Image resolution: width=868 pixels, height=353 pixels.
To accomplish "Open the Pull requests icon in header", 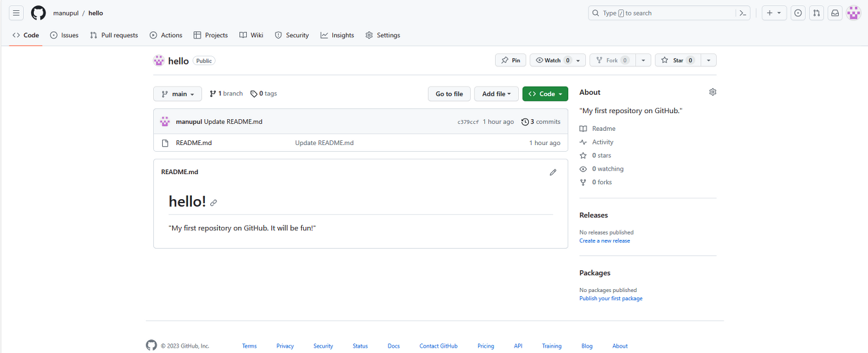I will [x=817, y=13].
